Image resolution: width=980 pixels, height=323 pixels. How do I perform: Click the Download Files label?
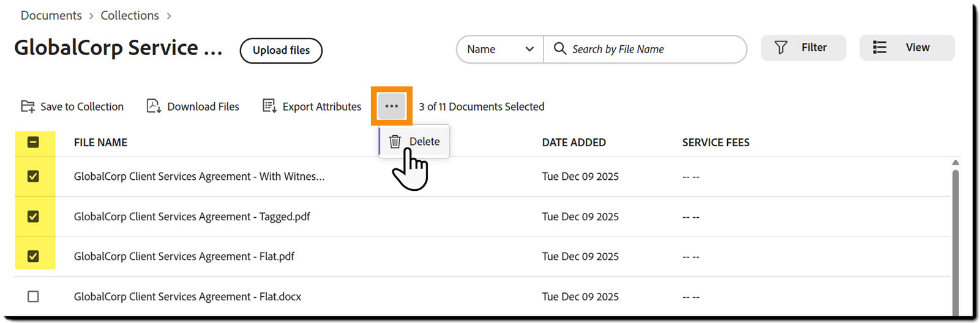tap(203, 106)
